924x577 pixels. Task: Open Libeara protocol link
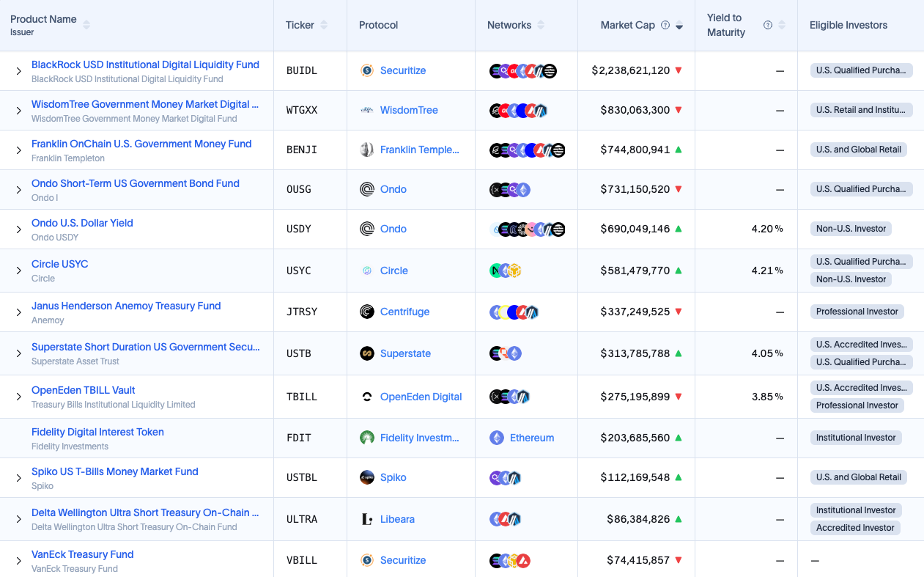pos(397,519)
